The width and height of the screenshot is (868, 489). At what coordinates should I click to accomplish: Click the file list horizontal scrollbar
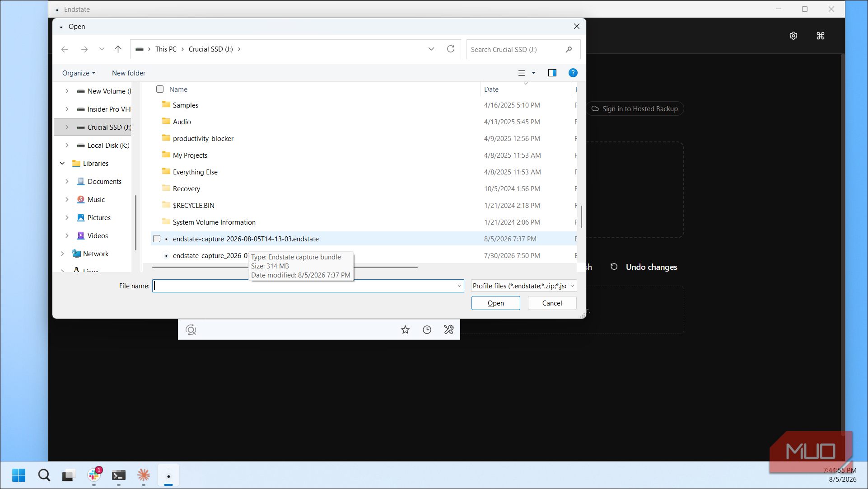tap(285, 268)
